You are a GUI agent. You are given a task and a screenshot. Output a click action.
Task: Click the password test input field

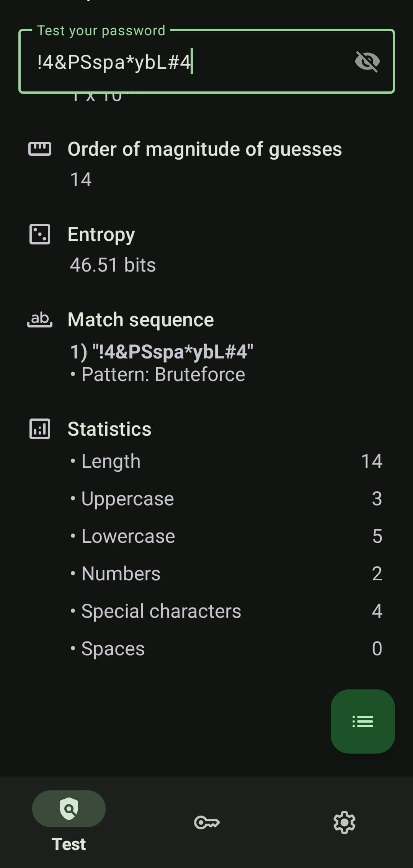pyautogui.click(x=184, y=62)
